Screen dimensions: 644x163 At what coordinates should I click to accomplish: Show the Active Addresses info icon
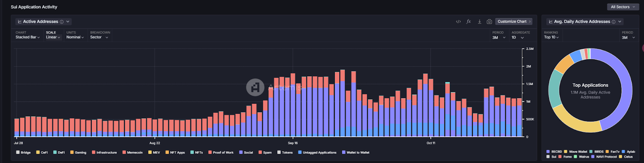(62, 22)
